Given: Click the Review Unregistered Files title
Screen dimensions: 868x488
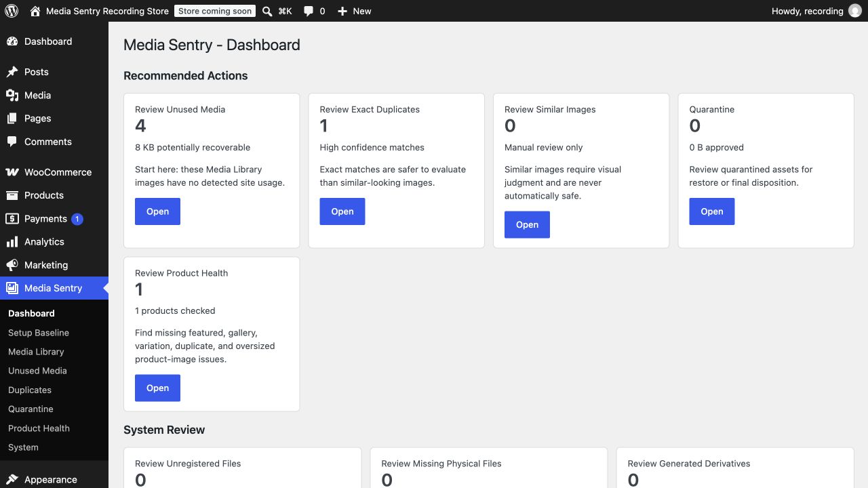Looking at the screenshot, I should pyautogui.click(x=188, y=464).
